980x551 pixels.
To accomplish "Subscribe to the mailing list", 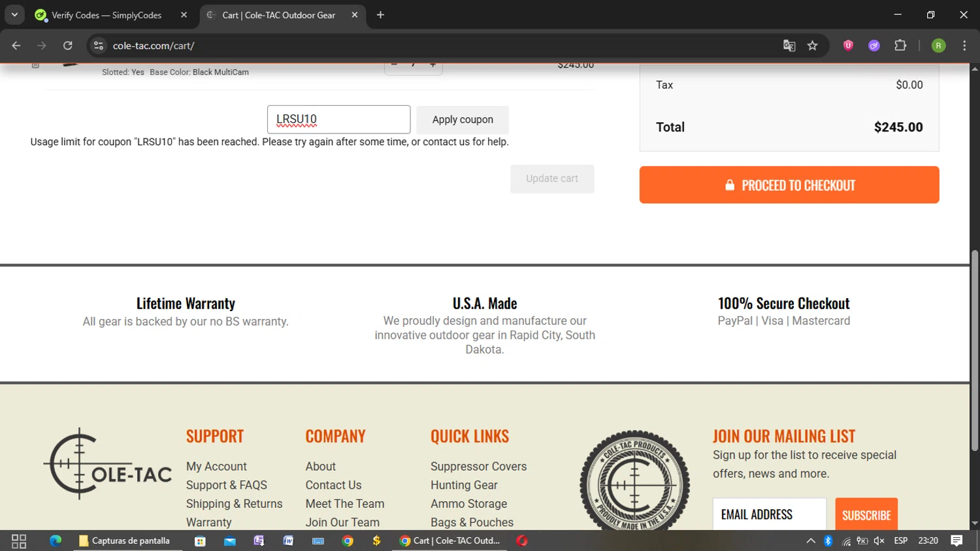I will (x=866, y=514).
